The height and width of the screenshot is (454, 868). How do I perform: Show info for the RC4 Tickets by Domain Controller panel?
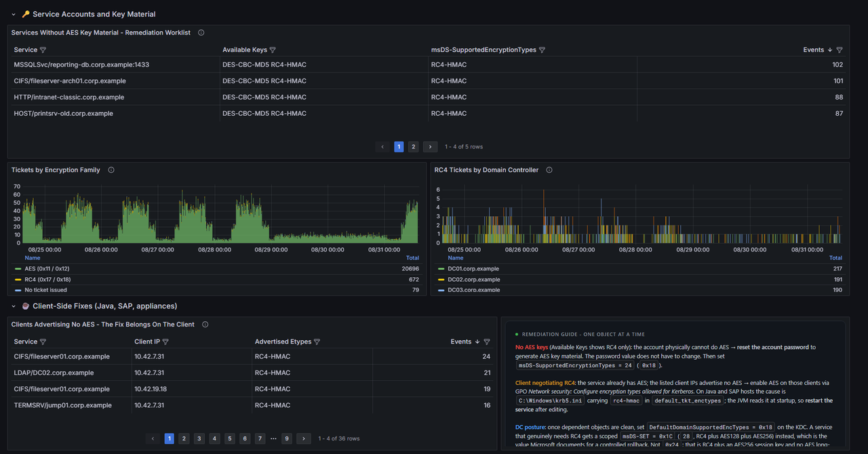pyautogui.click(x=549, y=170)
